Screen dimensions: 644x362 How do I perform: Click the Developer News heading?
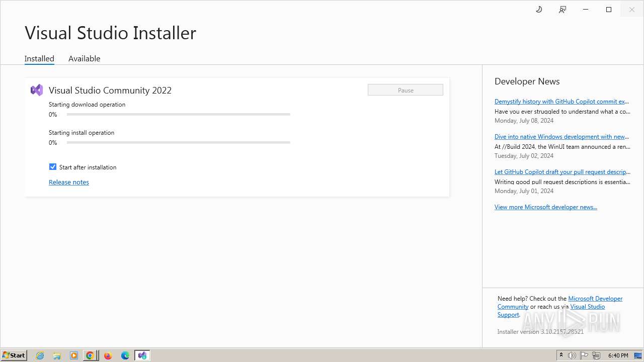[x=527, y=81]
